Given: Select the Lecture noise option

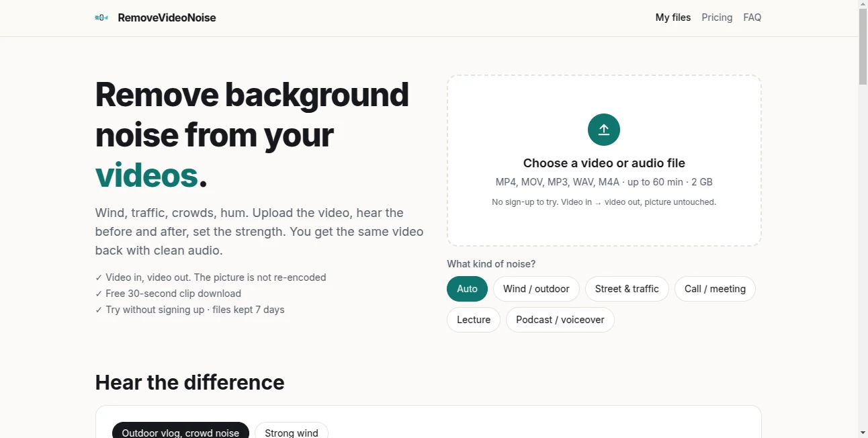Looking at the screenshot, I should [474, 320].
